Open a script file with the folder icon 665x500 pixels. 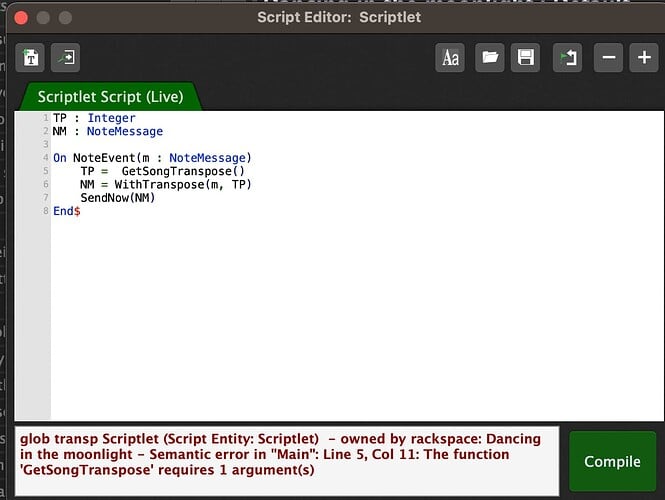pos(489,58)
